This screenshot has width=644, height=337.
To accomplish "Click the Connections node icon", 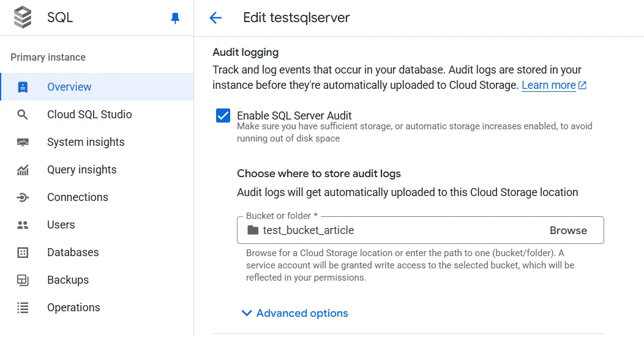I will (x=23, y=197).
